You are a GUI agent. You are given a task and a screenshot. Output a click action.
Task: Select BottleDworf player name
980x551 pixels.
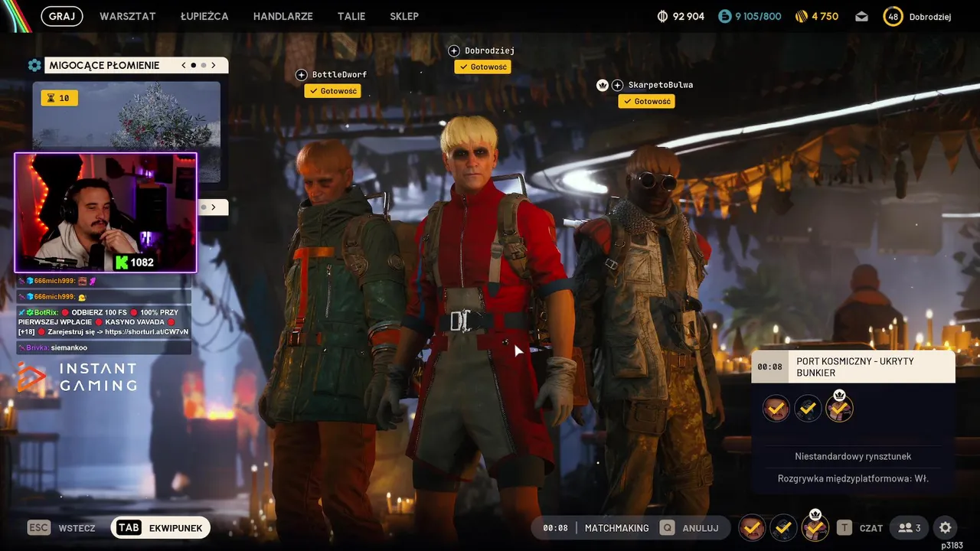point(339,74)
